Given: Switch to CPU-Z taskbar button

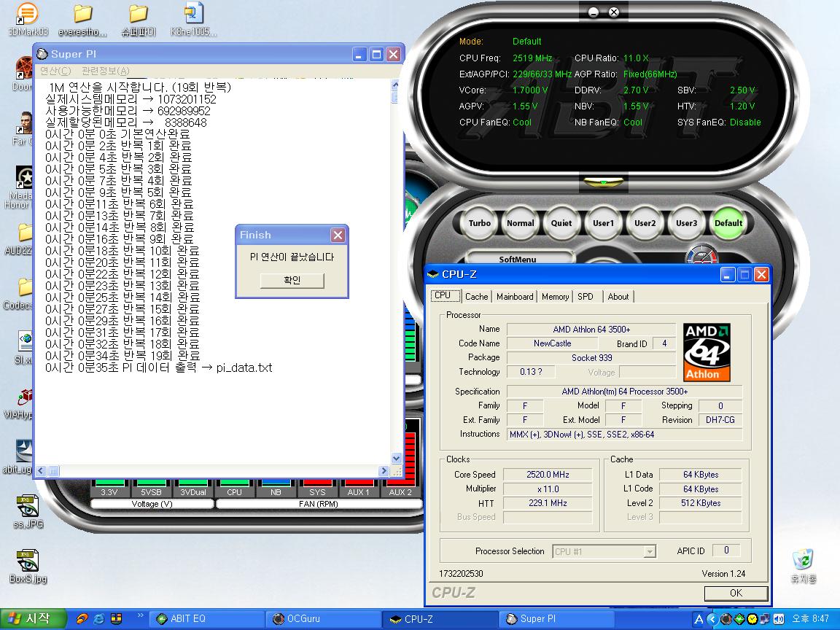Looking at the screenshot, I should pyautogui.click(x=440, y=619).
